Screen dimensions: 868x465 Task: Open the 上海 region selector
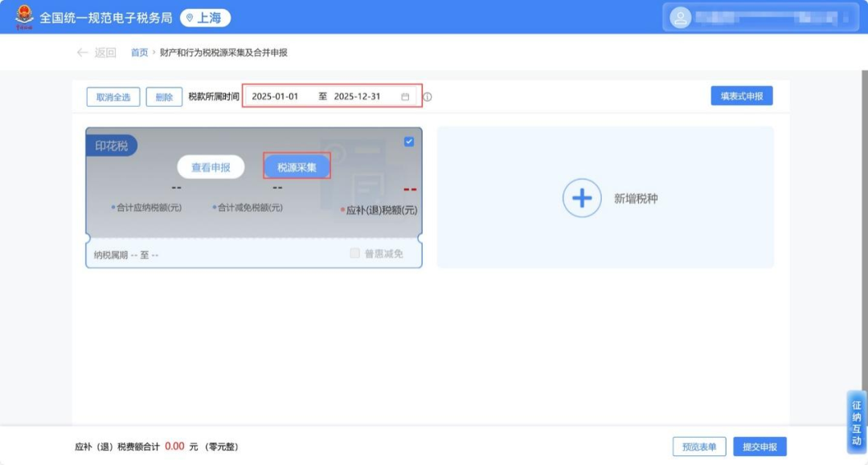205,18
